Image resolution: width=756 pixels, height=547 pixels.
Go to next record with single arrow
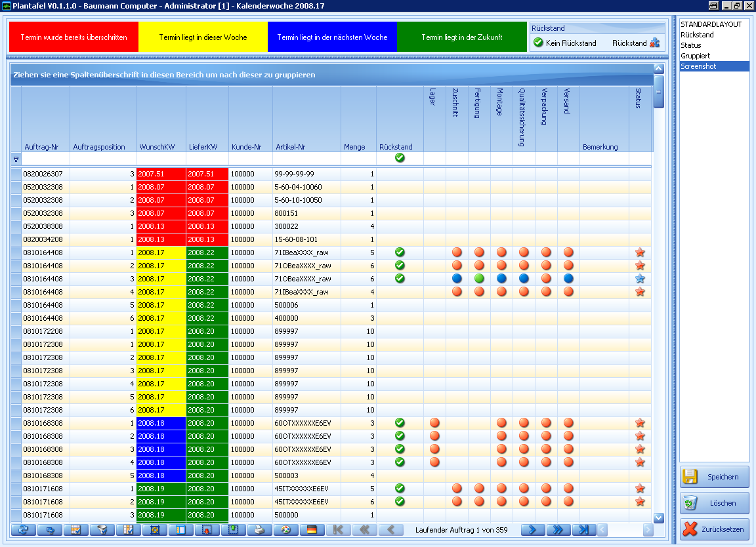pos(533,530)
